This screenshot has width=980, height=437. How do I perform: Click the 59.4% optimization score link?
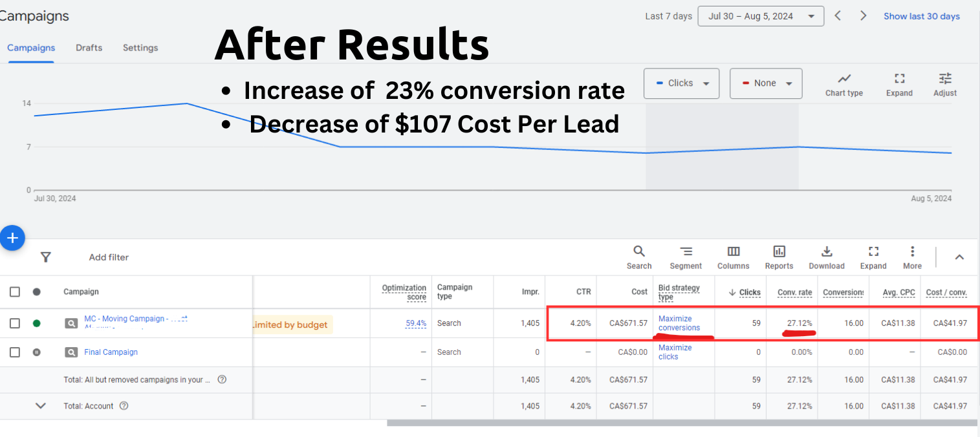[416, 323]
